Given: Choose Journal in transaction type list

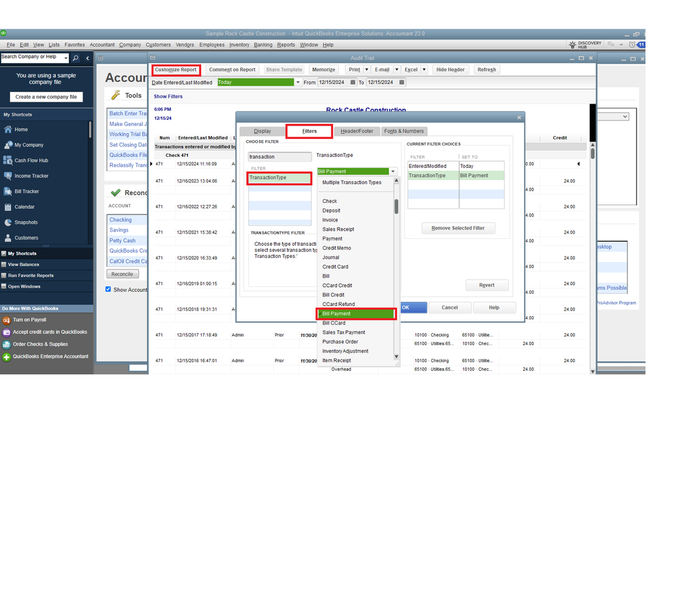Looking at the screenshot, I should [x=331, y=257].
